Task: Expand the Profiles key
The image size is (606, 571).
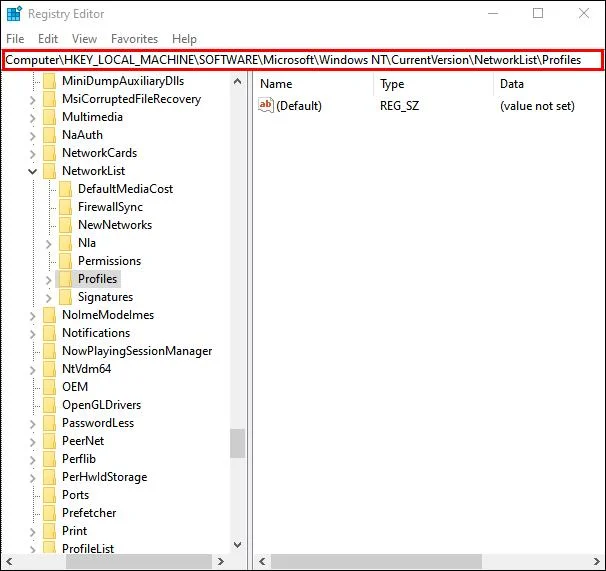Action: pos(49,280)
